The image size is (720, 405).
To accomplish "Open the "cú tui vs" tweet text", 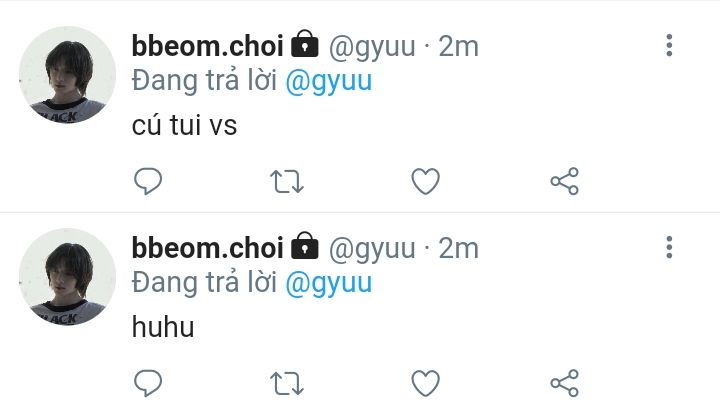I will point(184,124).
